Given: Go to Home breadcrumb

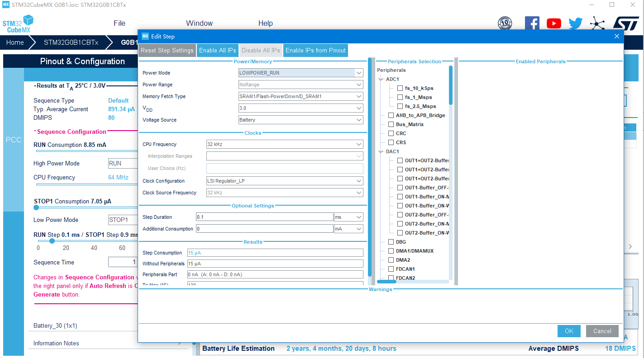Looking at the screenshot, I should tap(15, 42).
